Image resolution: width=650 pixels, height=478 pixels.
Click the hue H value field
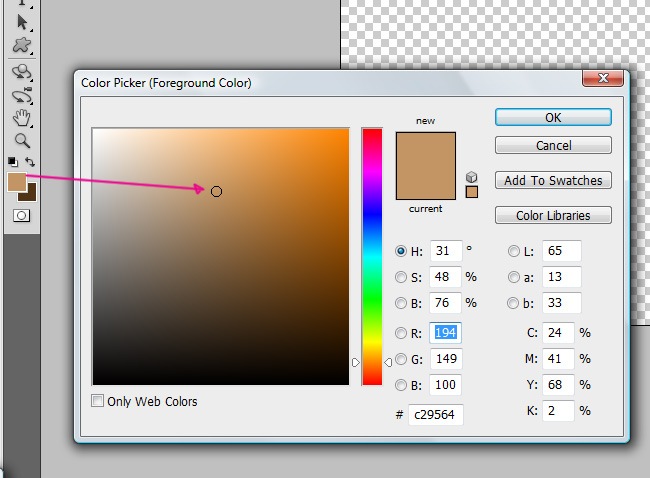pyautogui.click(x=446, y=251)
